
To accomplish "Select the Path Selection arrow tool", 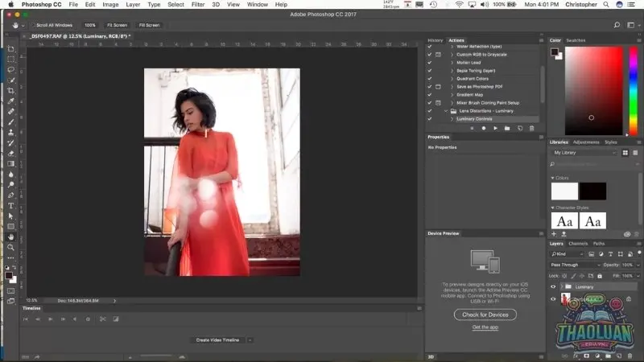I will (x=11, y=216).
